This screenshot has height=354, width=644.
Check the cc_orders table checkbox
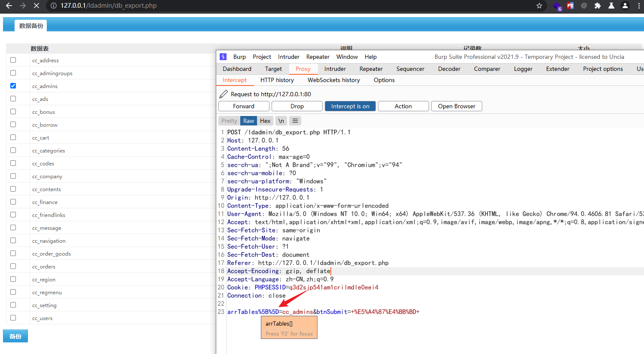[13, 266]
